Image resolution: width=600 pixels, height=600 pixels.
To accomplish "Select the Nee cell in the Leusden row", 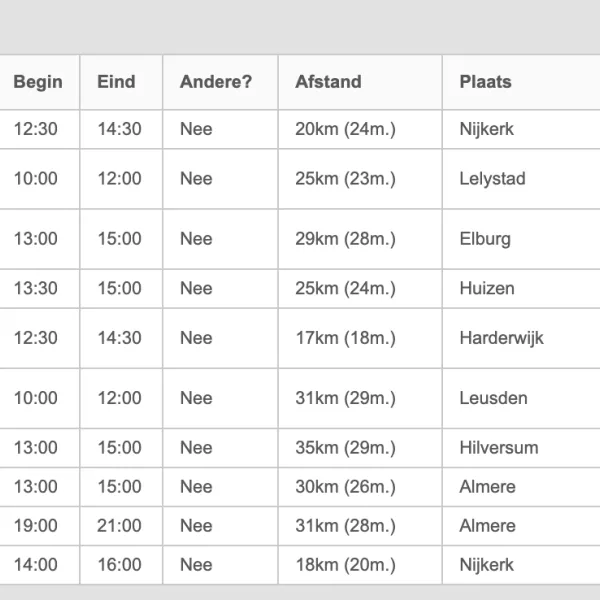I will (220, 398).
